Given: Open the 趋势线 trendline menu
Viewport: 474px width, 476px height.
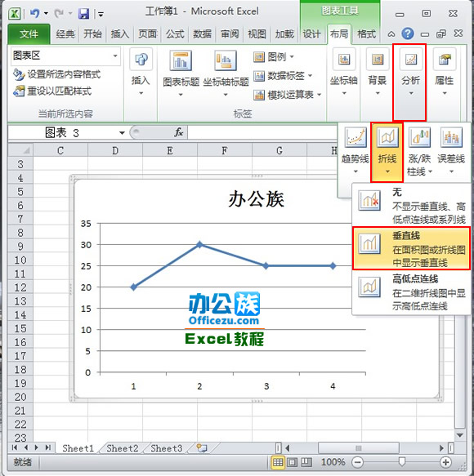Looking at the screenshot, I should coord(355,150).
